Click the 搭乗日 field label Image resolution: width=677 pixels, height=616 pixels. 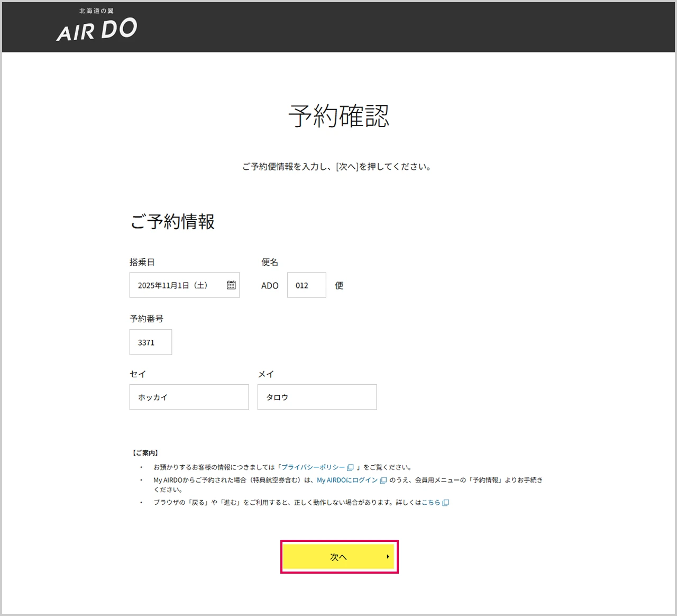(142, 262)
